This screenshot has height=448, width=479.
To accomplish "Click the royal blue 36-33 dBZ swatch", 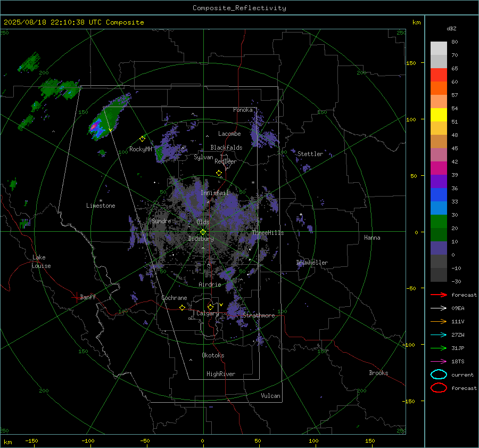I will (439, 194).
